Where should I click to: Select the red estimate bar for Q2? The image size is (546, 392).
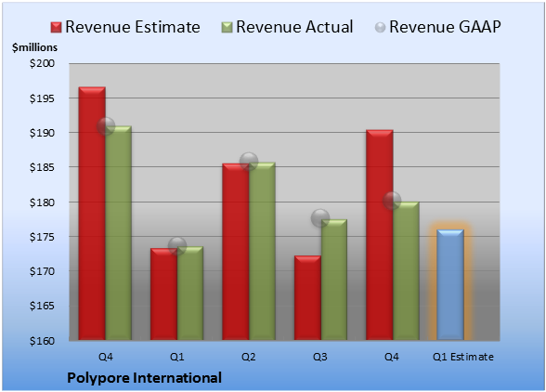(x=236, y=252)
